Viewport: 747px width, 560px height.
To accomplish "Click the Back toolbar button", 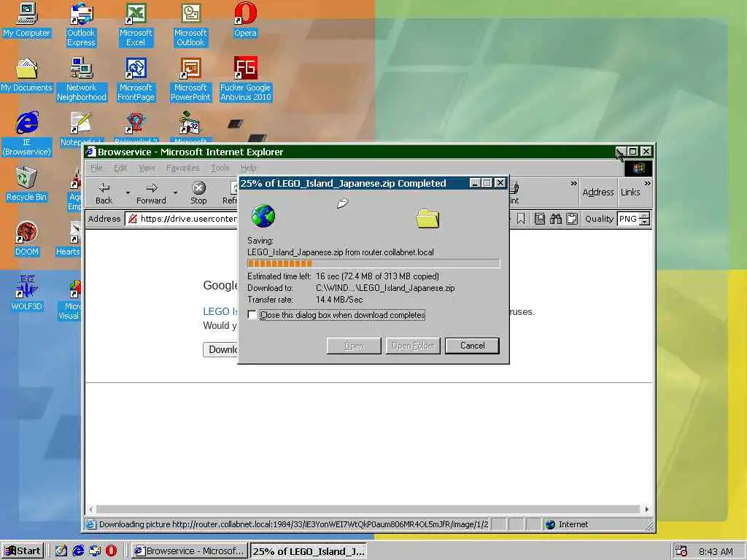I will tap(104, 192).
